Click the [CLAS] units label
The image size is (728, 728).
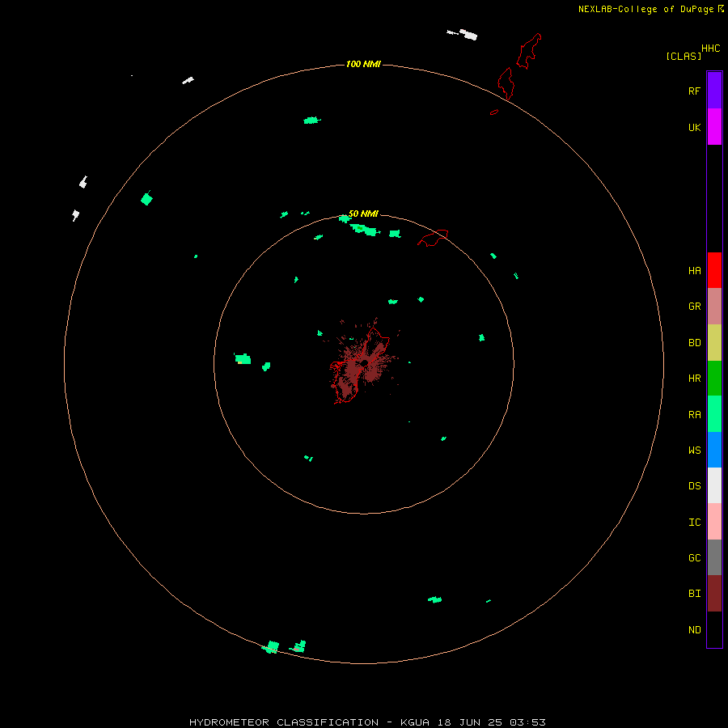[x=684, y=56]
